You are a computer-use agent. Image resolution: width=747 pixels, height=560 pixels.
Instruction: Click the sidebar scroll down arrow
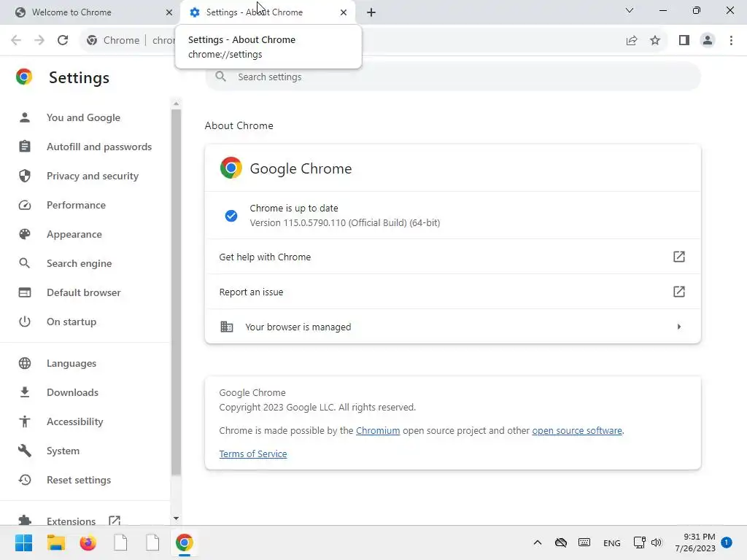[176, 518]
